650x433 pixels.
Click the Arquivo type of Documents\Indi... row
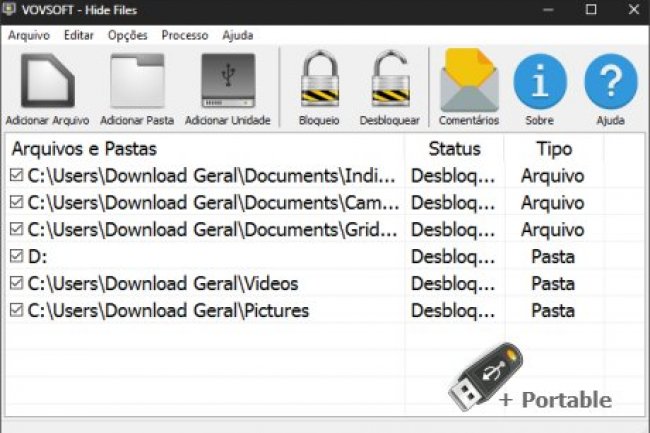553,176
